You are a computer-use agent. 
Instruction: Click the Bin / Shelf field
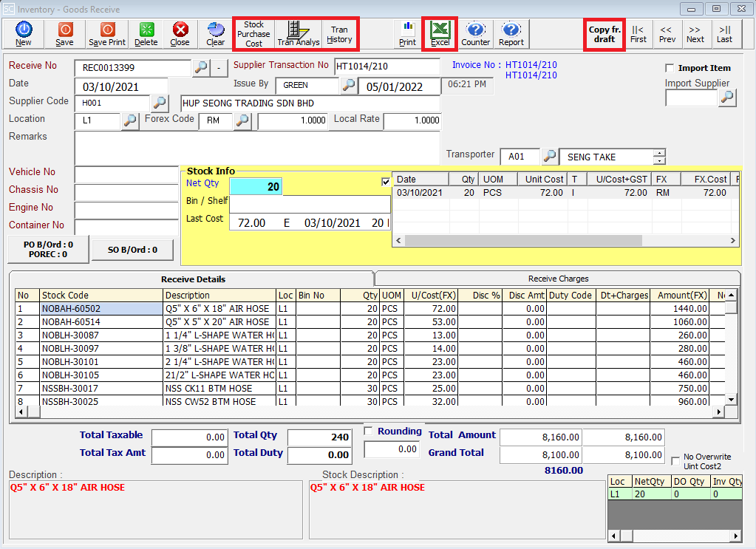tap(310, 203)
